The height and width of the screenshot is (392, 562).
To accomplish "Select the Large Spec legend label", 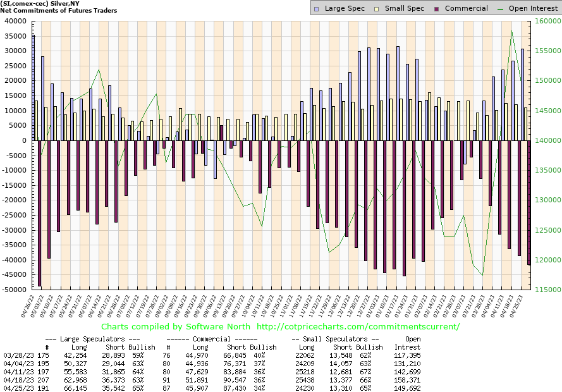I will [345, 8].
